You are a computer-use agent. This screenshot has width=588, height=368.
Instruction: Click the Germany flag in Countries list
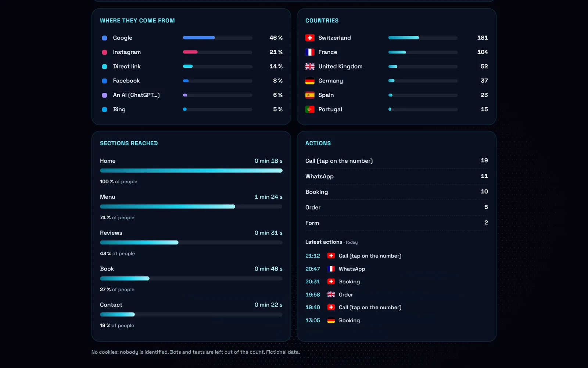310,81
